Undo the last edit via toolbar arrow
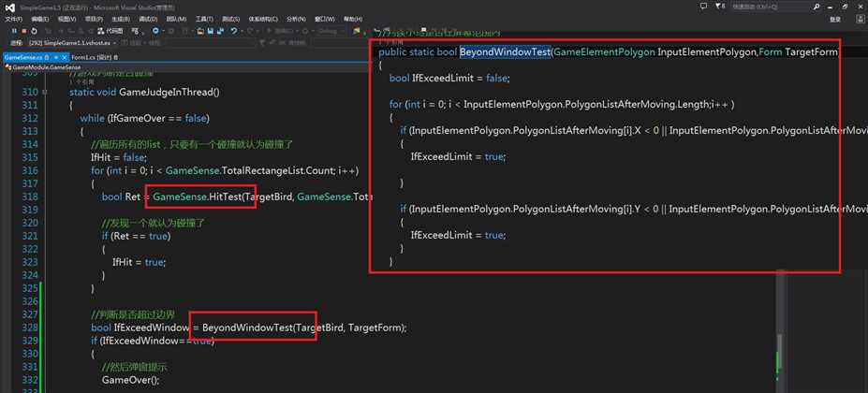This screenshot has height=393, width=868. pos(234,31)
